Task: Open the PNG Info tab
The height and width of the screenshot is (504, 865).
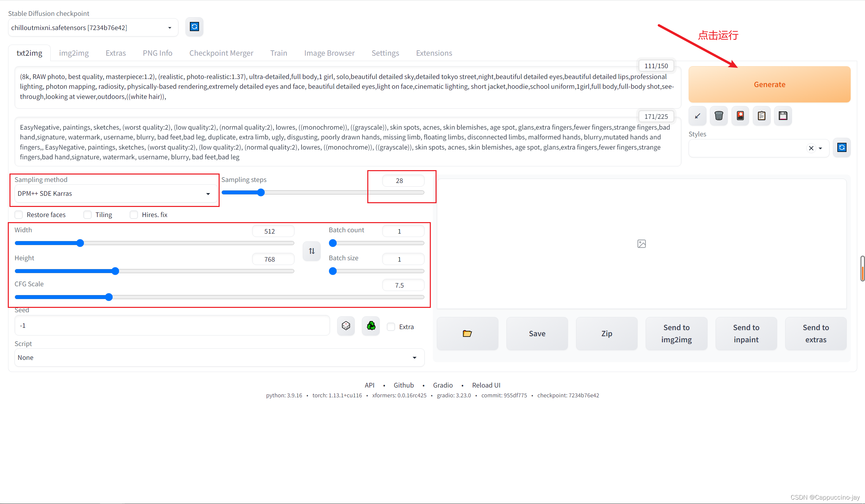Action: [157, 53]
